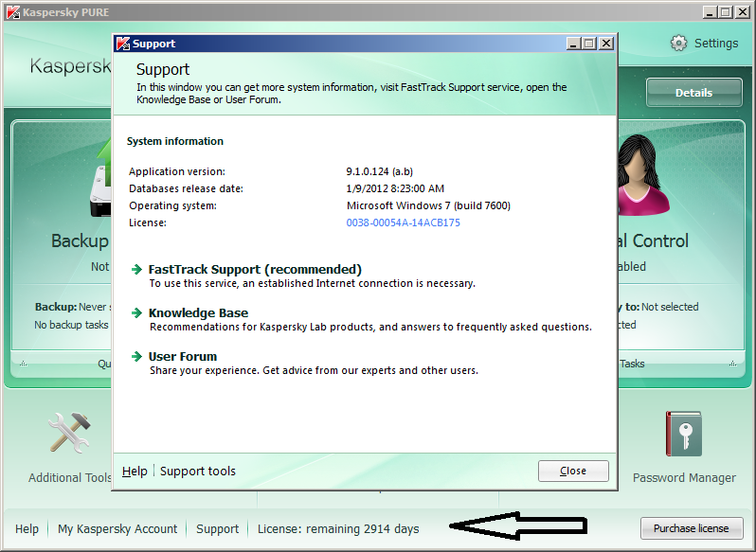Click Help link in Support dialog
The width and height of the screenshot is (756, 552).
pyautogui.click(x=135, y=472)
